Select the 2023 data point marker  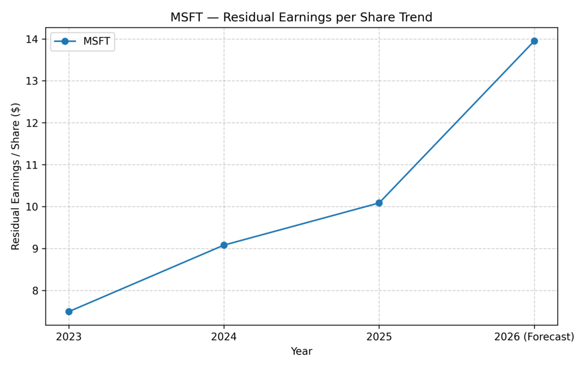coord(68,311)
